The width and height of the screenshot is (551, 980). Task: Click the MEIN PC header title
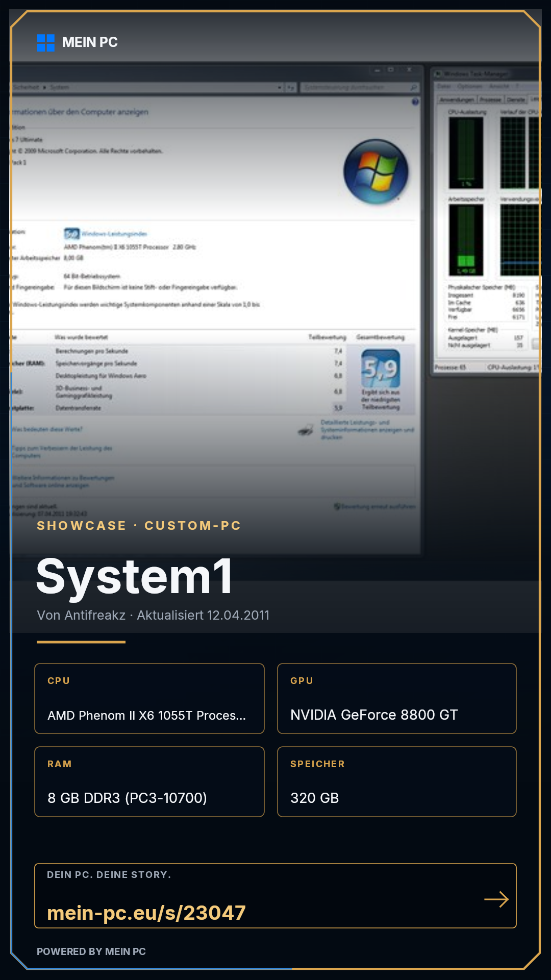90,42
